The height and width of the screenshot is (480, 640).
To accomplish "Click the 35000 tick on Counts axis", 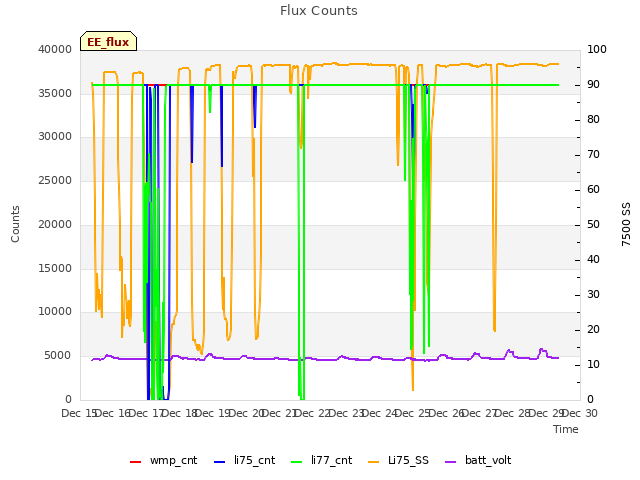I will tap(55, 93).
